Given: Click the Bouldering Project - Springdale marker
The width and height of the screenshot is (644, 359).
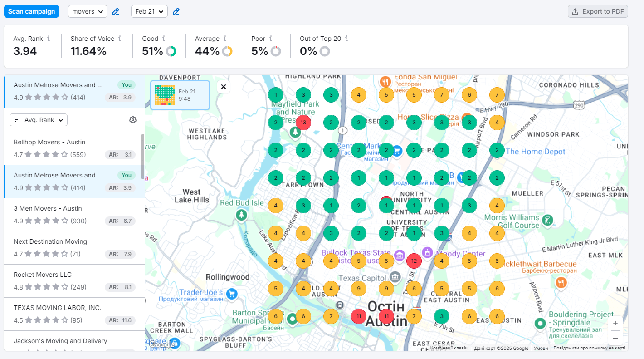Looking at the screenshot, I should [540, 324].
